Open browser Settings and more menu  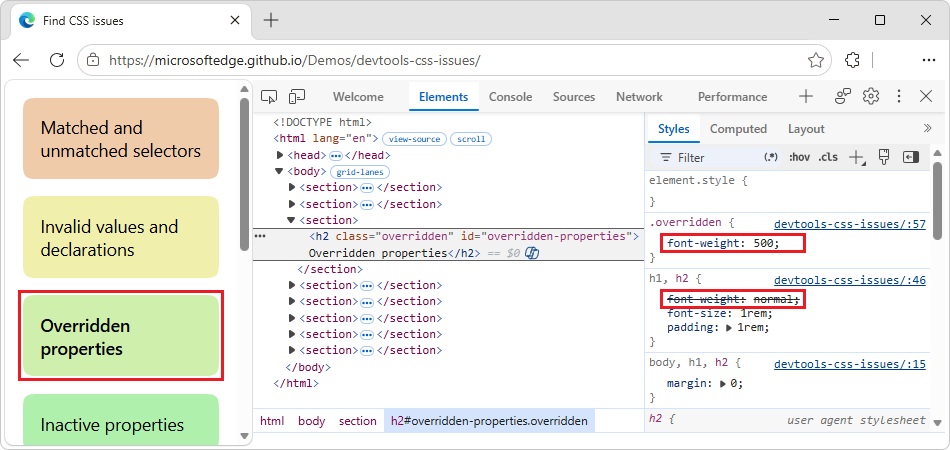coord(928,60)
